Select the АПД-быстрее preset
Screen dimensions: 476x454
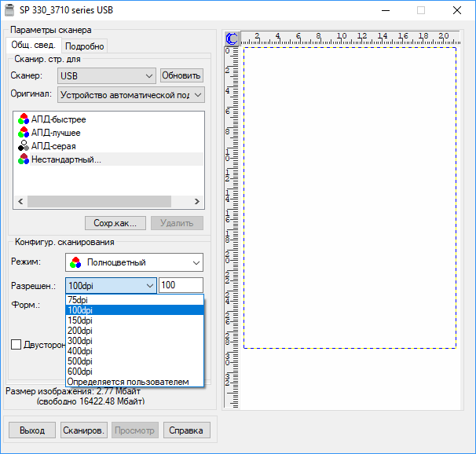[x=58, y=119]
